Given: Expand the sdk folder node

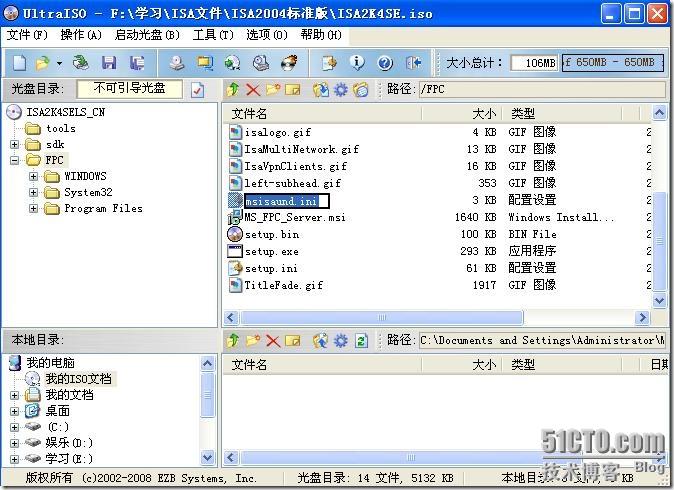Looking at the screenshot, I should [15, 144].
